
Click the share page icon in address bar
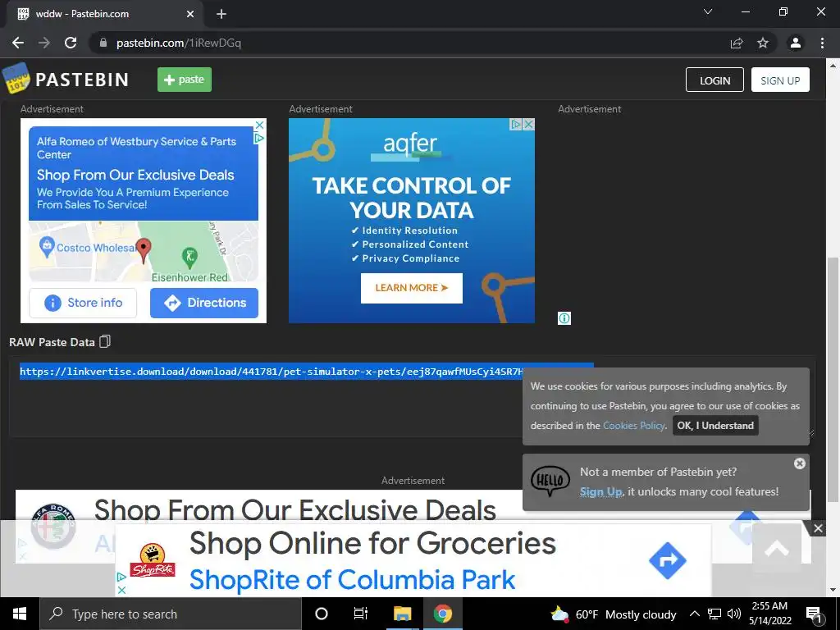(737, 43)
